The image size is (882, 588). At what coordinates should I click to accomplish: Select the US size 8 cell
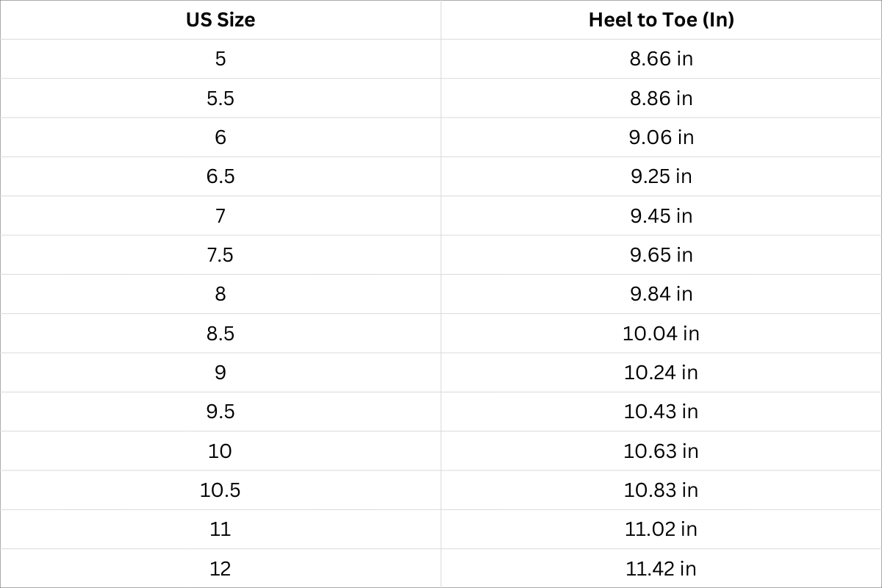point(220,294)
